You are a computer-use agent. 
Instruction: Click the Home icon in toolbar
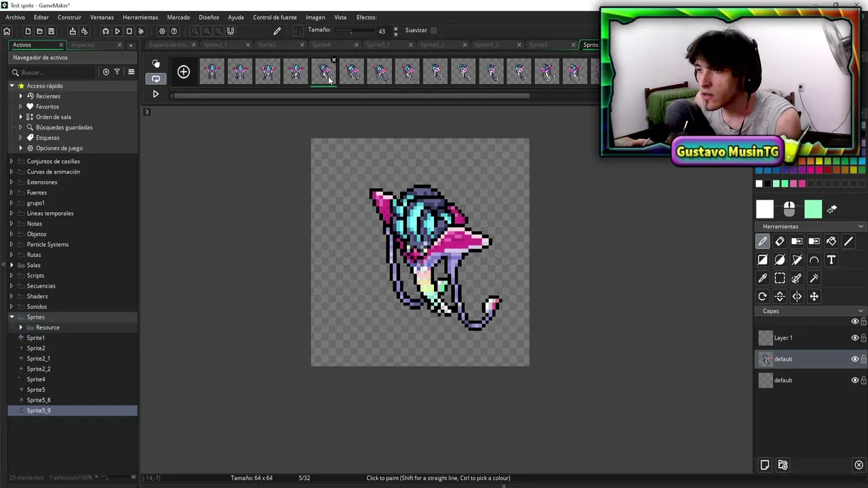[7, 31]
